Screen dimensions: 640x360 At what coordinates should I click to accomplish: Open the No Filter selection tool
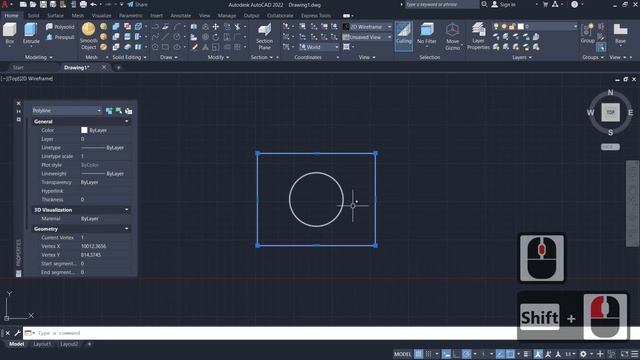click(427, 33)
